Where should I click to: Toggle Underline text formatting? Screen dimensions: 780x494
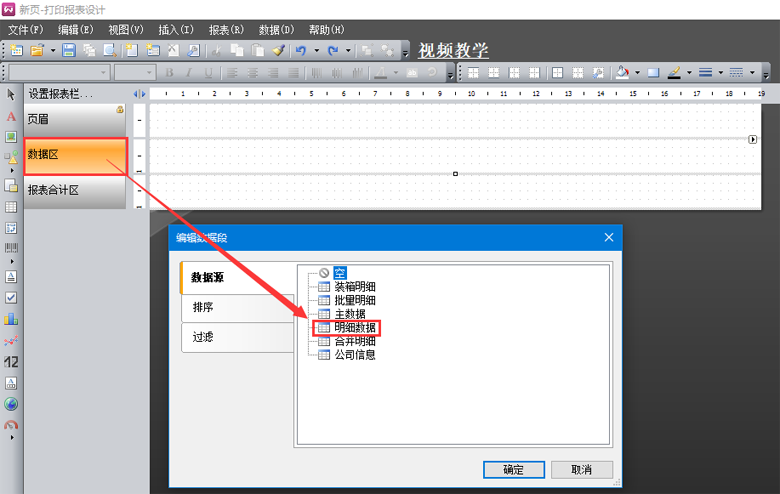coord(208,73)
